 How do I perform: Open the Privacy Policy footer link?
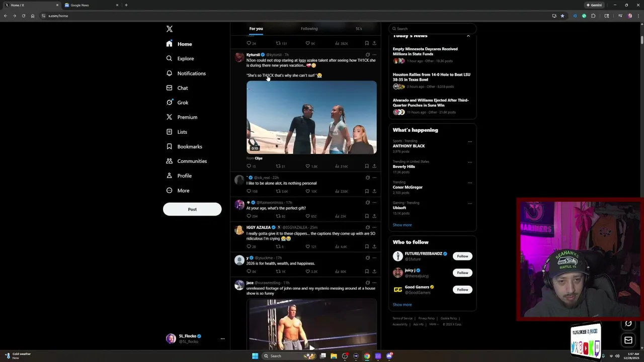426,318
